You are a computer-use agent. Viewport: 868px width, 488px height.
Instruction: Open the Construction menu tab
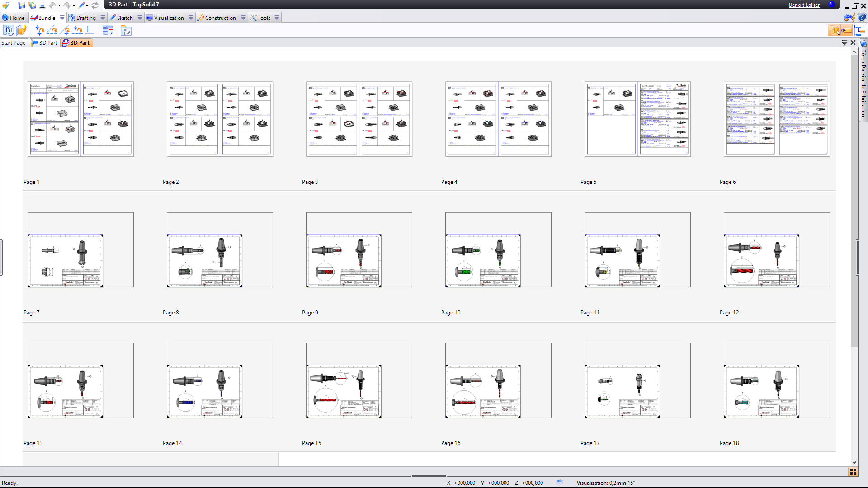pos(220,18)
